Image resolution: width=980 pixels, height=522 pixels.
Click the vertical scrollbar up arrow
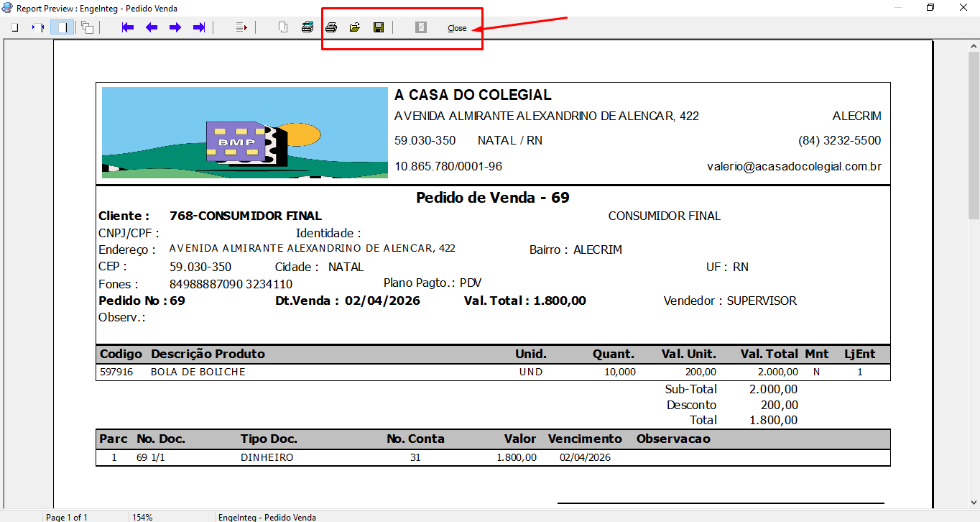[x=973, y=46]
